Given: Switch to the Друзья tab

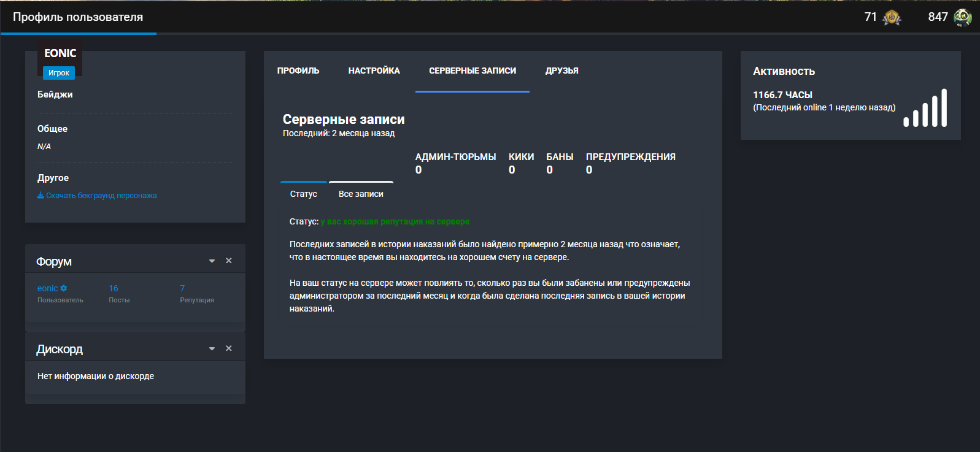Looking at the screenshot, I should pyautogui.click(x=562, y=71).
